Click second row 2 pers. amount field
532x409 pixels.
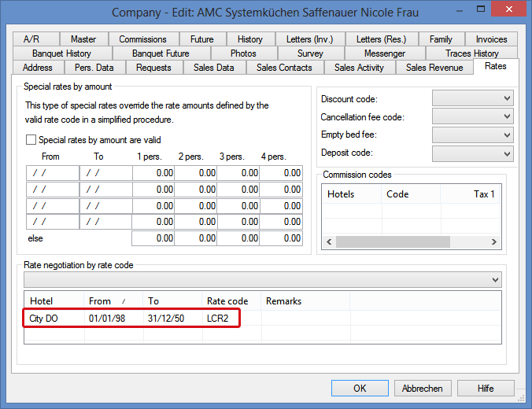coord(196,190)
